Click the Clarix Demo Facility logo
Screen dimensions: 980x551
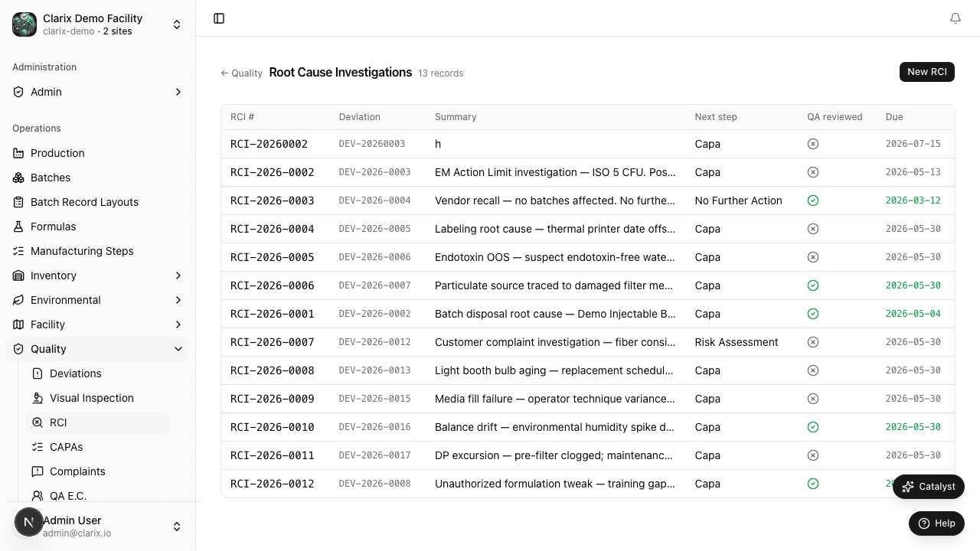[x=24, y=24]
